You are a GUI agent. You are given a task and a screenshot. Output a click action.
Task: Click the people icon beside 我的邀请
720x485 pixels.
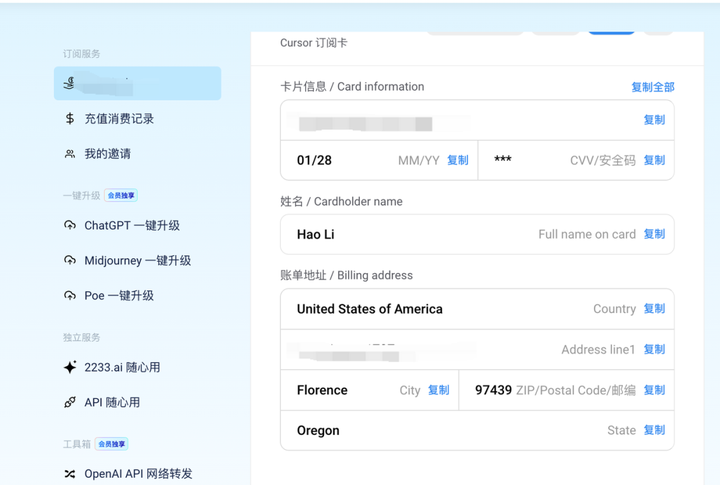70,154
